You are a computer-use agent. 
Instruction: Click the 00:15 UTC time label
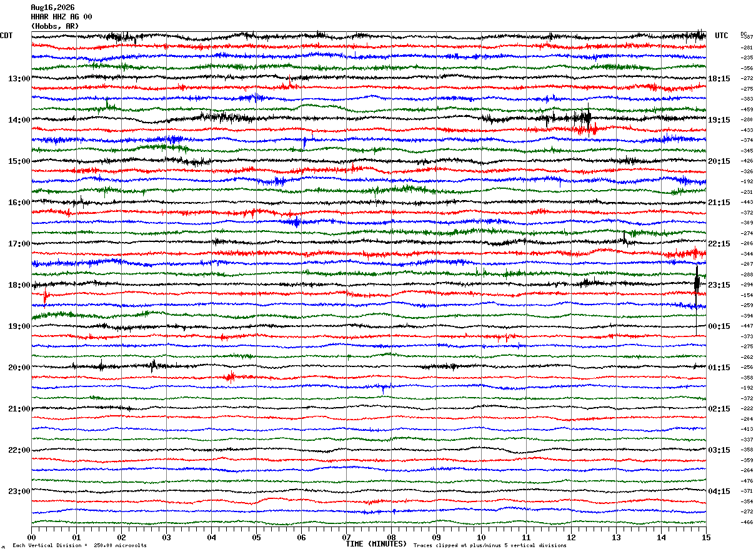(x=719, y=326)
